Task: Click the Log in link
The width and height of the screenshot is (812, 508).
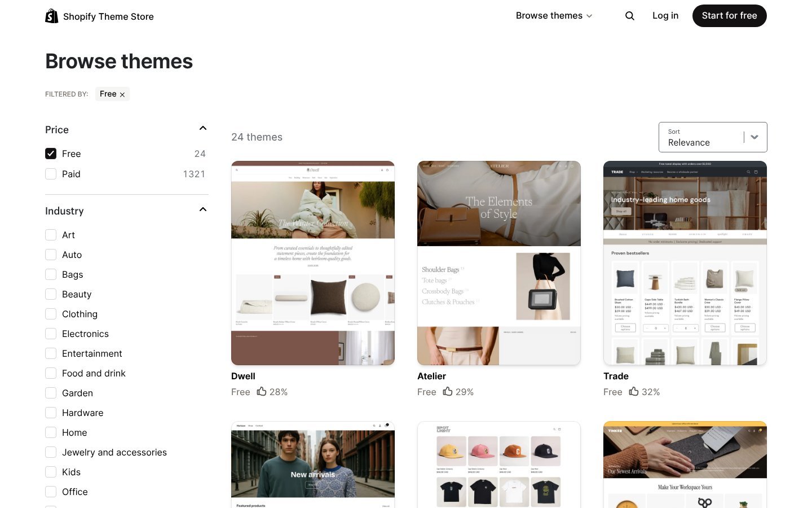Action: tap(665, 16)
